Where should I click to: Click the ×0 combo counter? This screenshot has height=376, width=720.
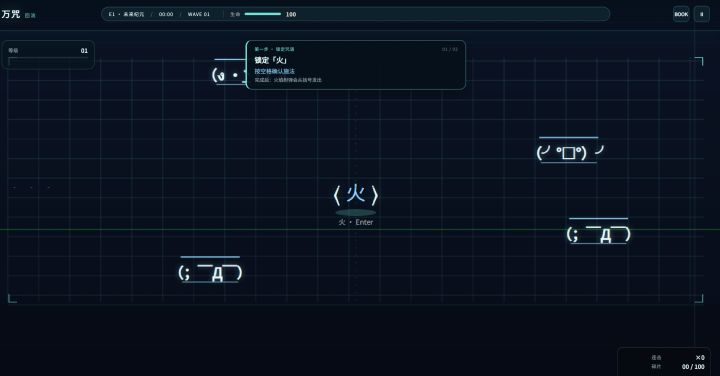700,357
